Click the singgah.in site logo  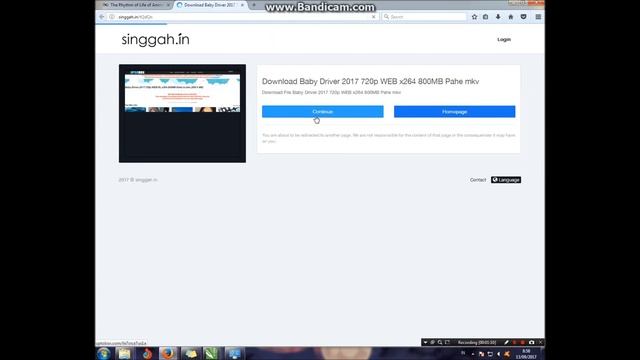[156, 40]
